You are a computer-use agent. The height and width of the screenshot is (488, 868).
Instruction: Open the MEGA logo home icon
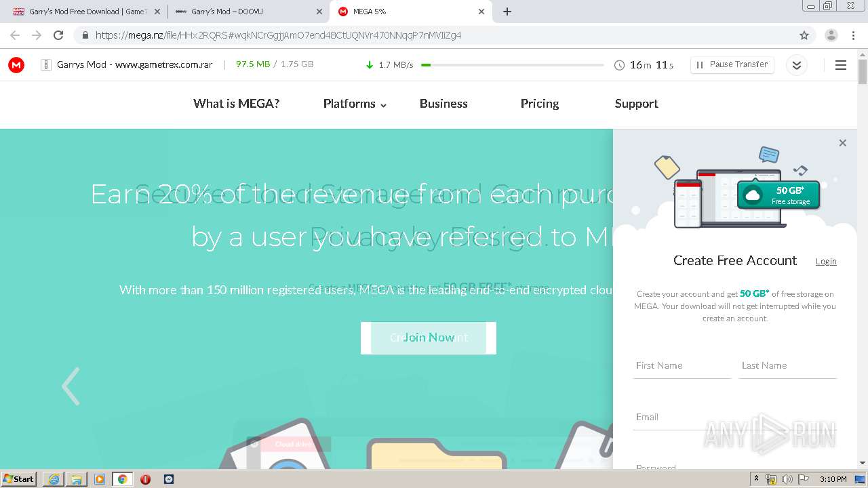coord(16,65)
